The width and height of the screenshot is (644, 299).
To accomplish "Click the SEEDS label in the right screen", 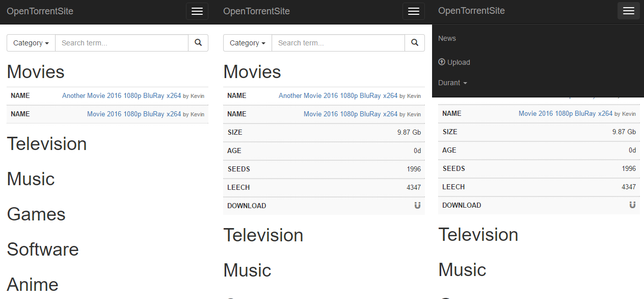I will click(x=453, y=168).
